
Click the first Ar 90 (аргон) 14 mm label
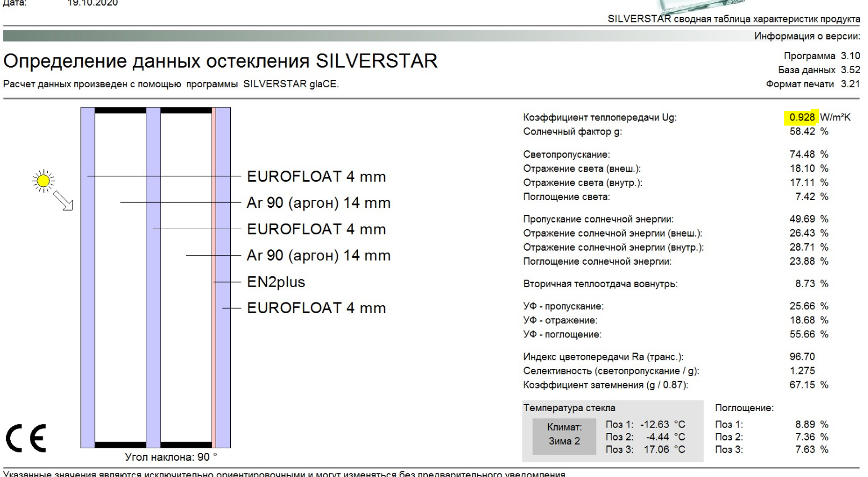[x=319, y=203]
